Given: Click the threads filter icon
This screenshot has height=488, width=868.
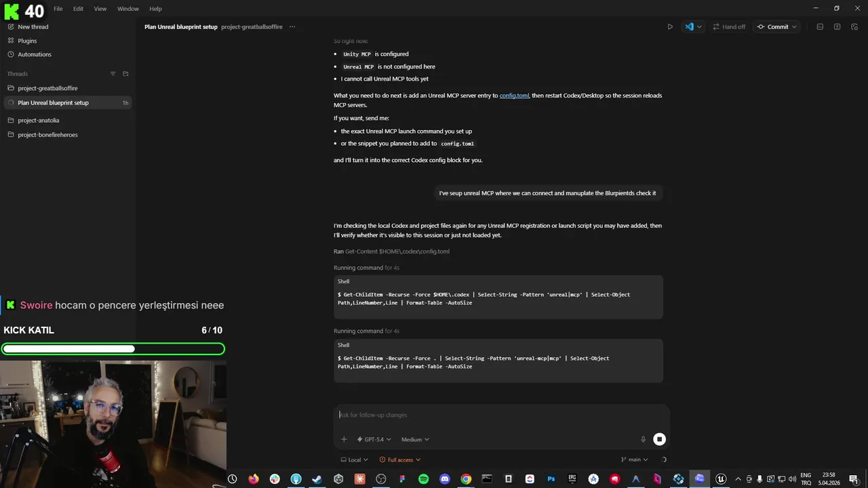Looking at the screenshot, I should (113, 73).
